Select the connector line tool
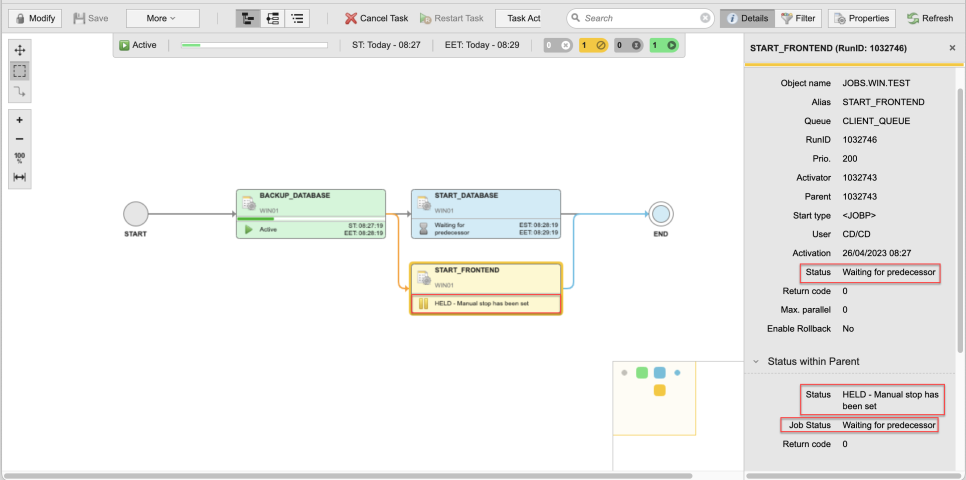This screenshot has width=966, height=480. 20,92
